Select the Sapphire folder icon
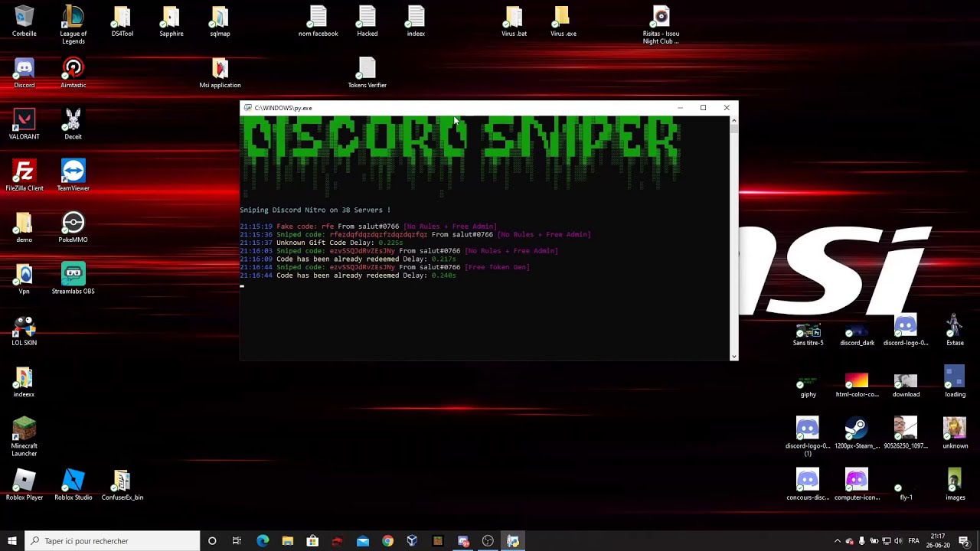Screen dimensions: 980x551 click(x=171, y=21)
